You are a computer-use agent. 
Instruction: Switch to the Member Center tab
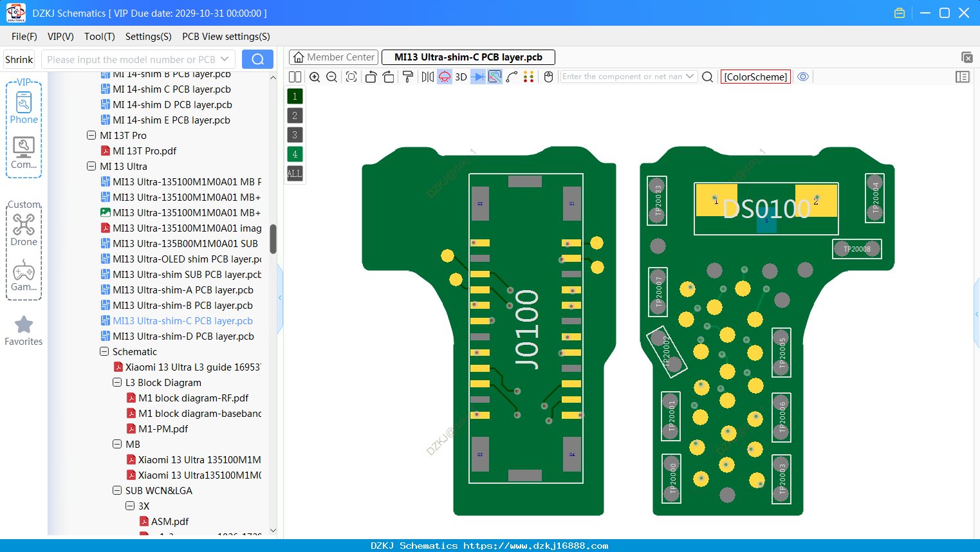click(334, 57)
